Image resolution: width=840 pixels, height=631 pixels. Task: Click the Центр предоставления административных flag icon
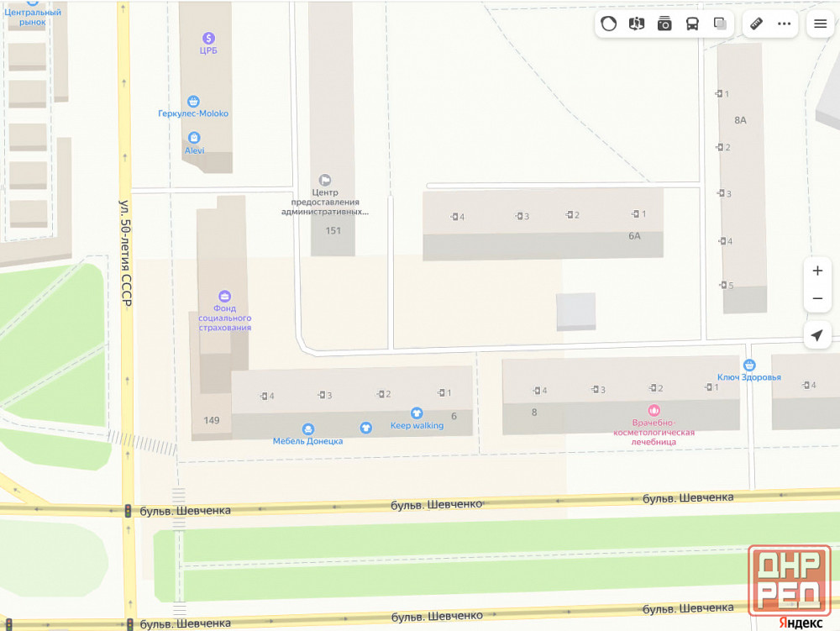(325, 180)
